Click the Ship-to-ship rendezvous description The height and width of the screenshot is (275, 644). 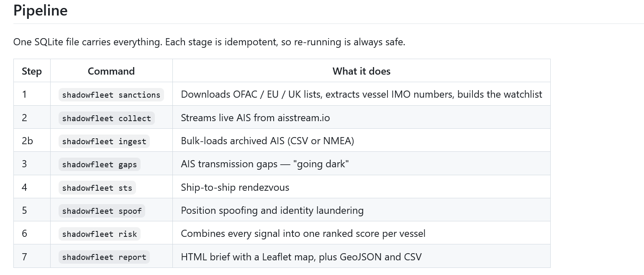click(x=235, y=187)
